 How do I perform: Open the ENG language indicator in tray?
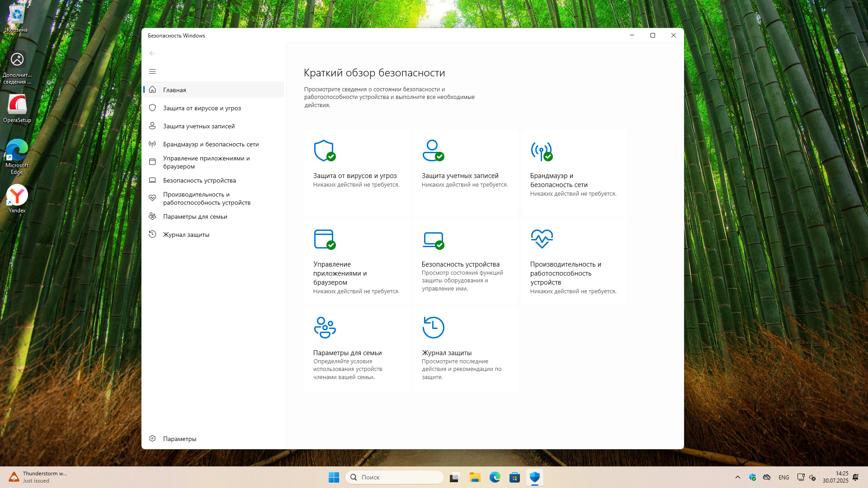[783, 478]
